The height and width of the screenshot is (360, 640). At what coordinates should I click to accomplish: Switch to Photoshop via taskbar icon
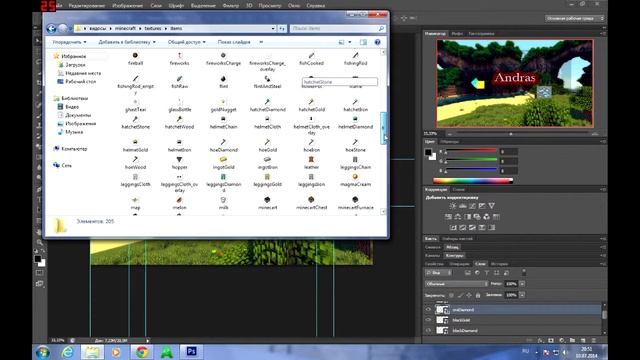click(x=191, y=351)
